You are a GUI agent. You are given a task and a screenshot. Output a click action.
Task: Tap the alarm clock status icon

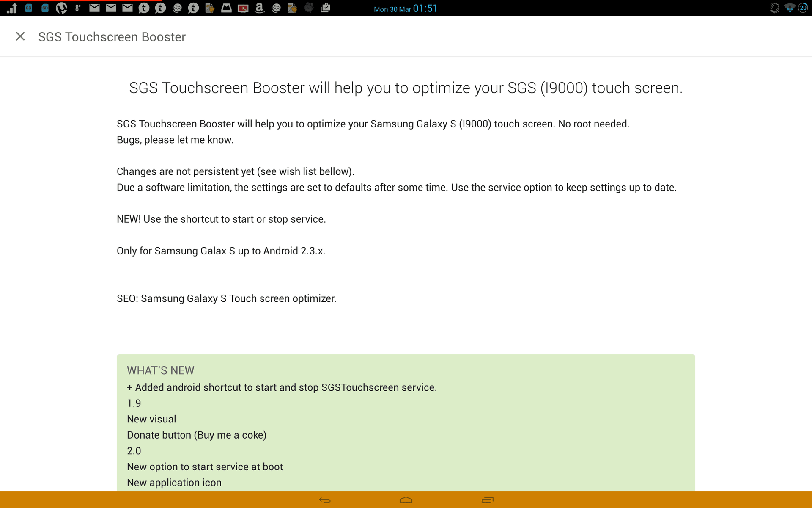pos(309,8)
